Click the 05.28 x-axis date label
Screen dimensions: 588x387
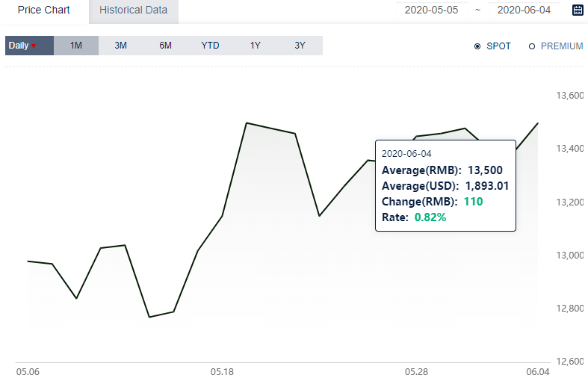point(416,372)
